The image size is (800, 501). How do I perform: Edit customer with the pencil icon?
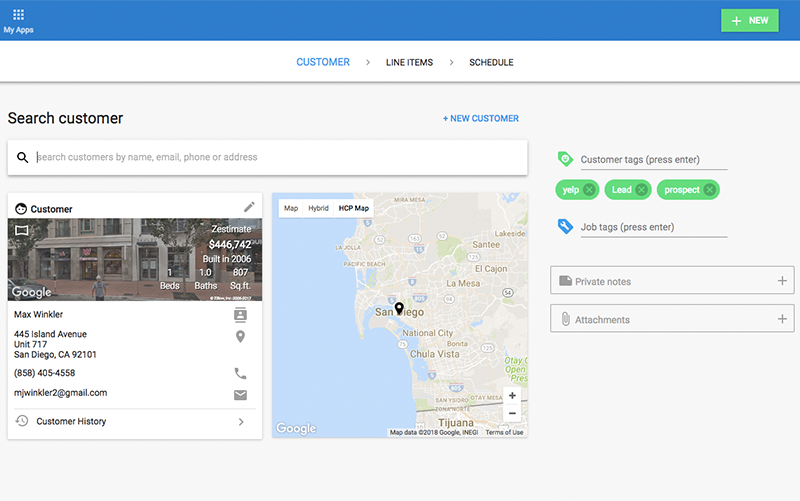click(249, 207)
